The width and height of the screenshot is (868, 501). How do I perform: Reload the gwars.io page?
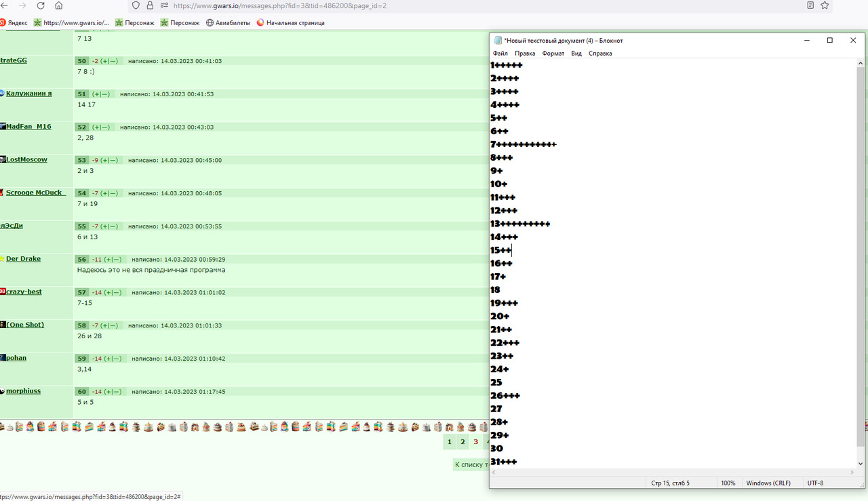point(41,5)
